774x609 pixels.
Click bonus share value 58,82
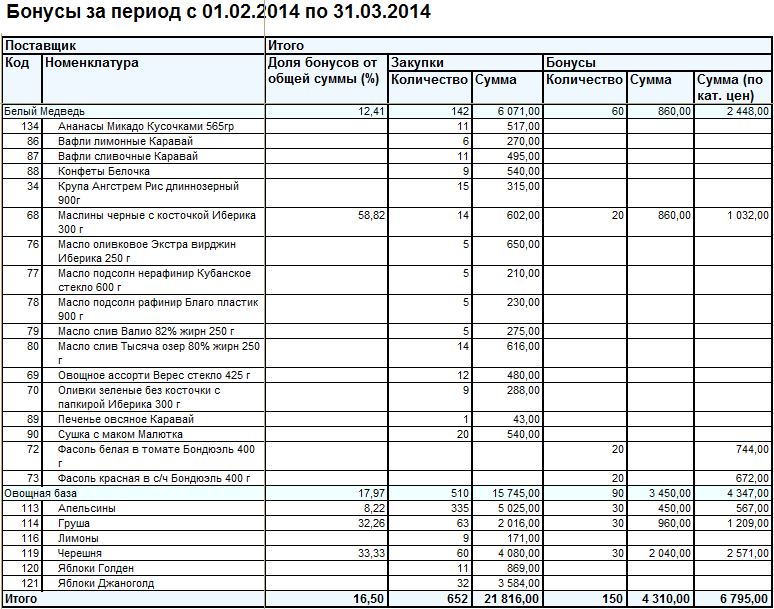pos(372,215)
